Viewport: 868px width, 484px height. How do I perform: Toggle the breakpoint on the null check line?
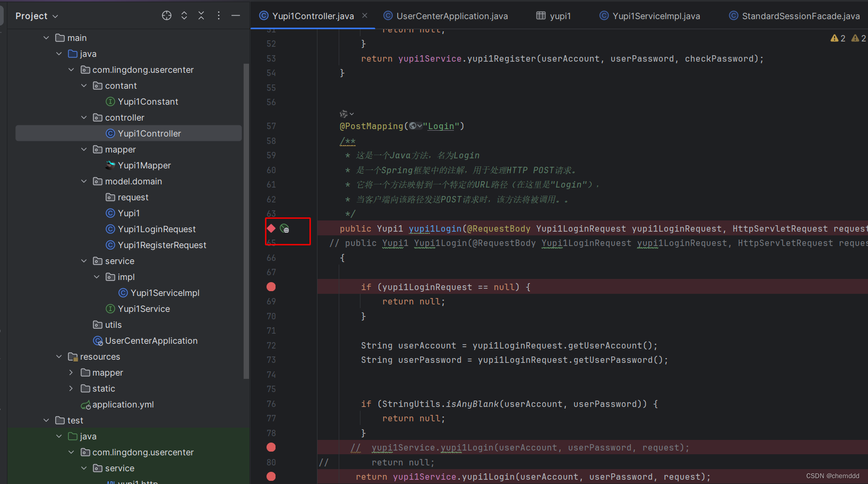[271, 286]
